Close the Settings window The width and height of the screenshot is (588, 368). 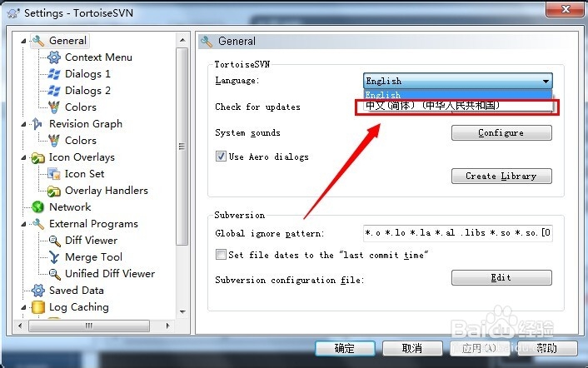[566, 9]
